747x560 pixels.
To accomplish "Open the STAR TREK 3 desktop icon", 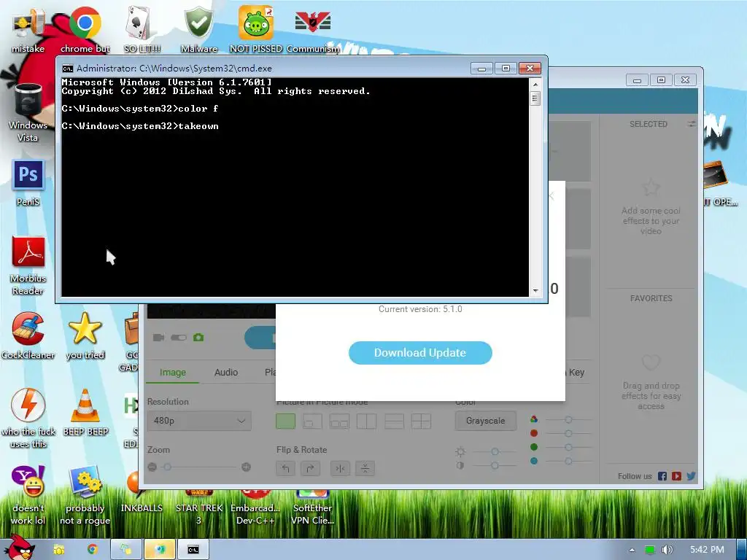I will [x=198, y=507].
